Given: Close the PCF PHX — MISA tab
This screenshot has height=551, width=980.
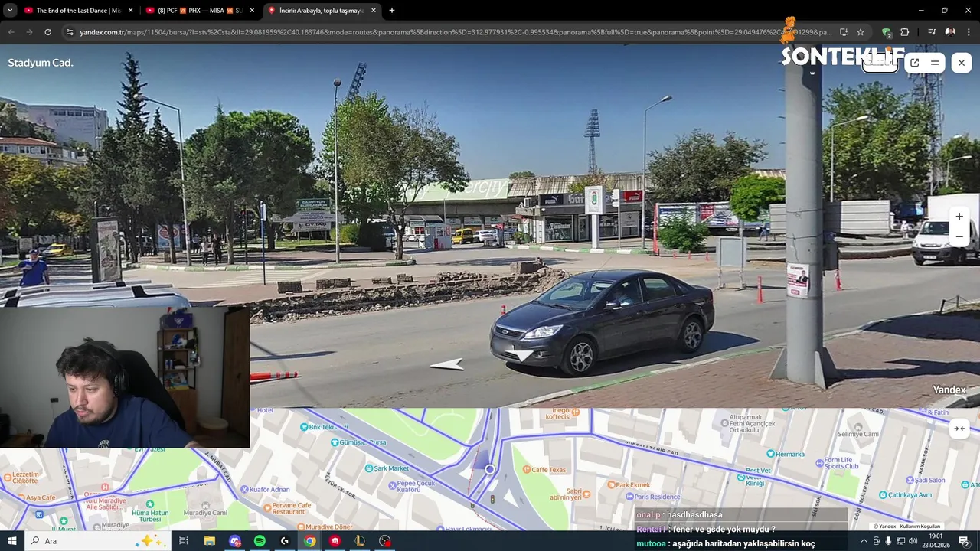Looking at the screenshot, I should (x=252, y=11).
